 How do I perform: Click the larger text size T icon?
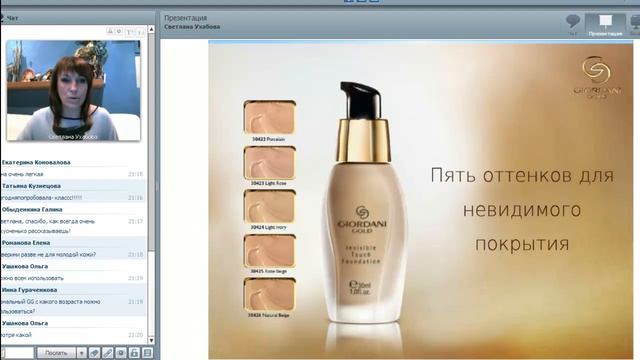coord(130,32)
